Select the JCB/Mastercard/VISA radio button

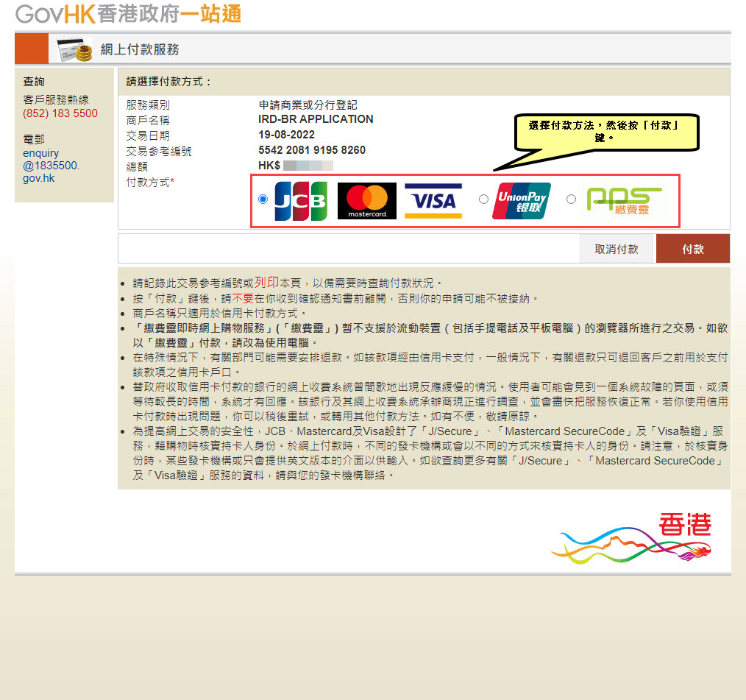263,199
